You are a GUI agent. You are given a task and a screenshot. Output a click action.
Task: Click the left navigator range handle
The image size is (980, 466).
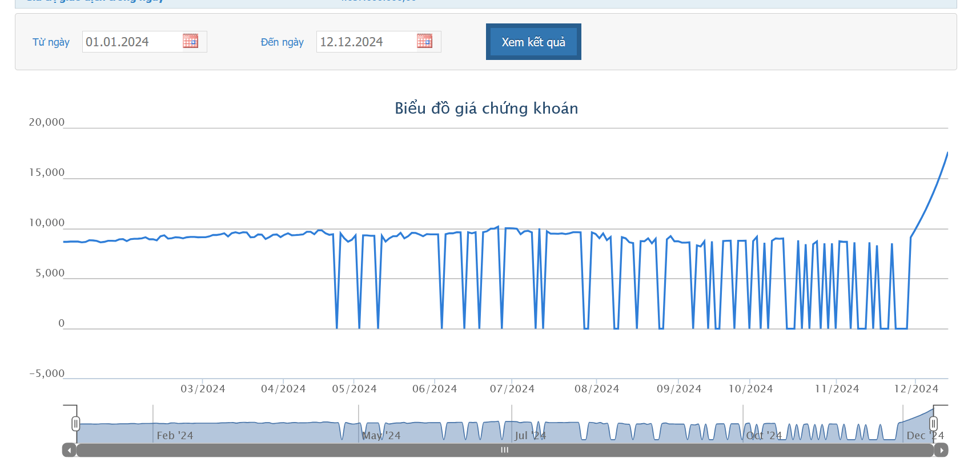pos(75,423)
